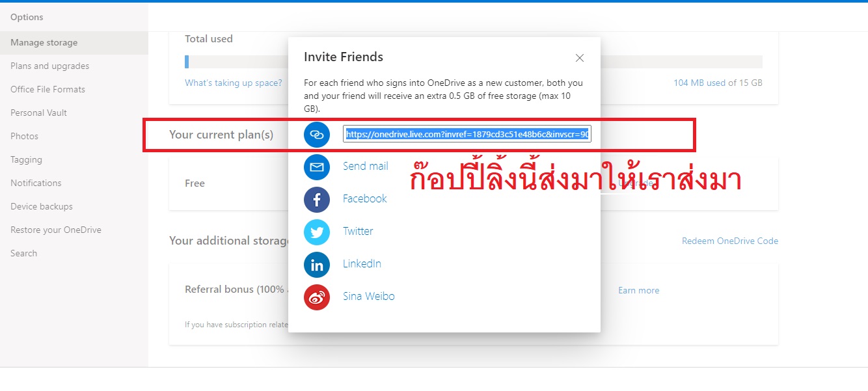Click the 'Your current plan(s)' heading
868x391 pixels.
(x=221, y=135)
